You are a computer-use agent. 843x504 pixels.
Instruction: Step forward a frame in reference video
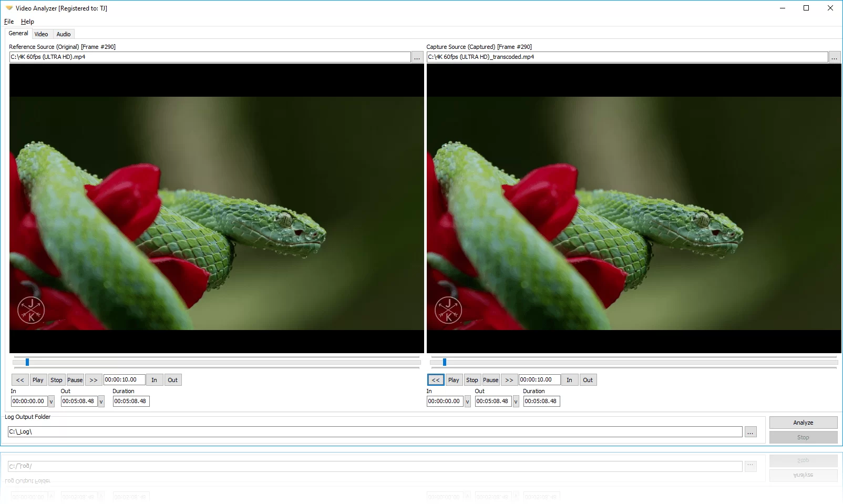[94, 379]
